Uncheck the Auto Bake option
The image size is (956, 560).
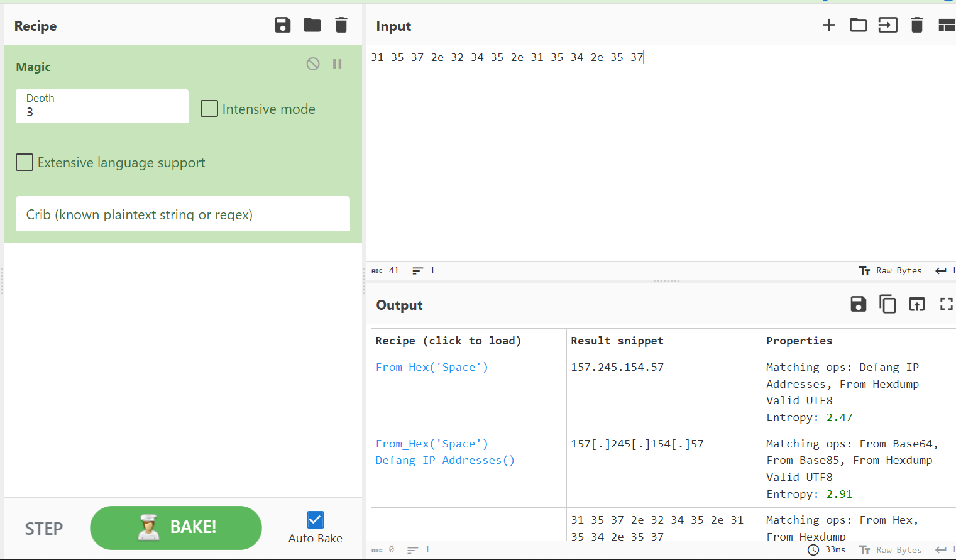(315, 520)
